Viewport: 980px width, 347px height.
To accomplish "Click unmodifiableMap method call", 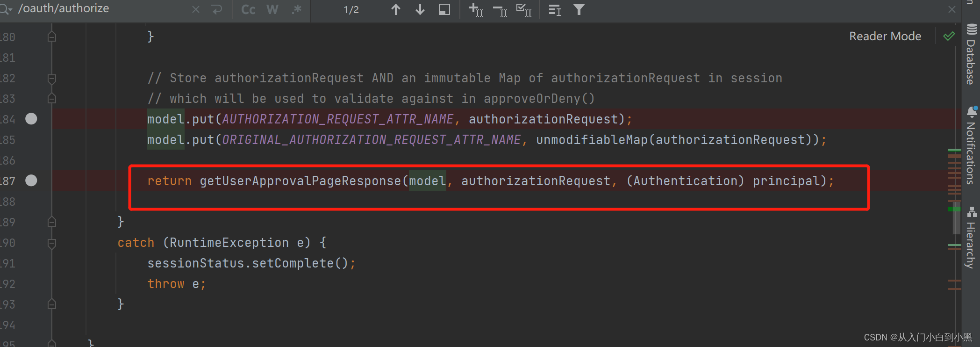I will pyautogui.click(x=592, y=140).
